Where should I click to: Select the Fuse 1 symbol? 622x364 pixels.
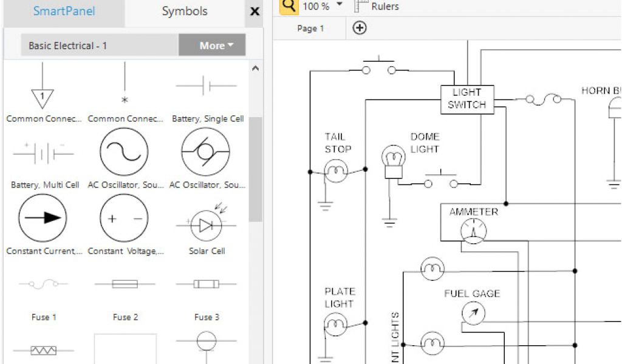coord(44,284)
